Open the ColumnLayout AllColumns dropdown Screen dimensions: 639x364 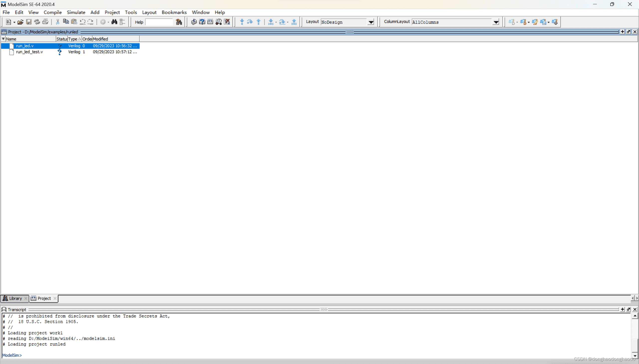click(496, 22)
